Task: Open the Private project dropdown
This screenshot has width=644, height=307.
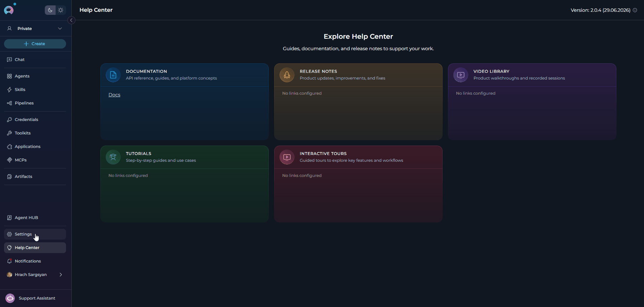Action: (35, 29)
